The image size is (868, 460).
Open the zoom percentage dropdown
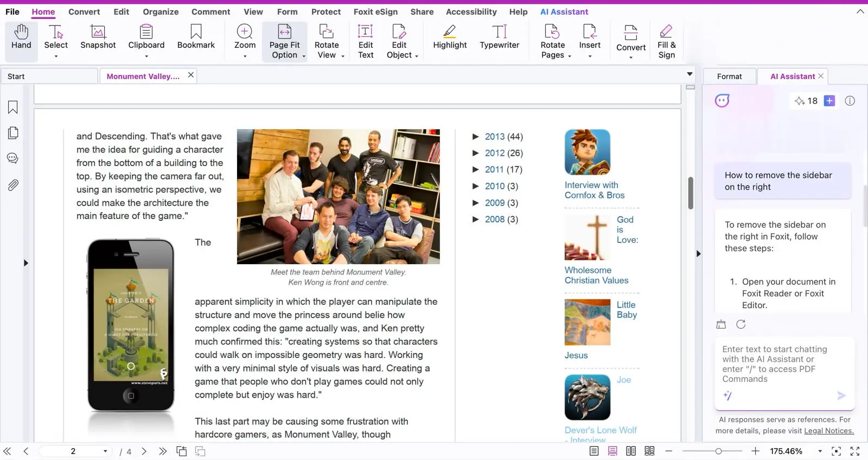coord(820,451)
